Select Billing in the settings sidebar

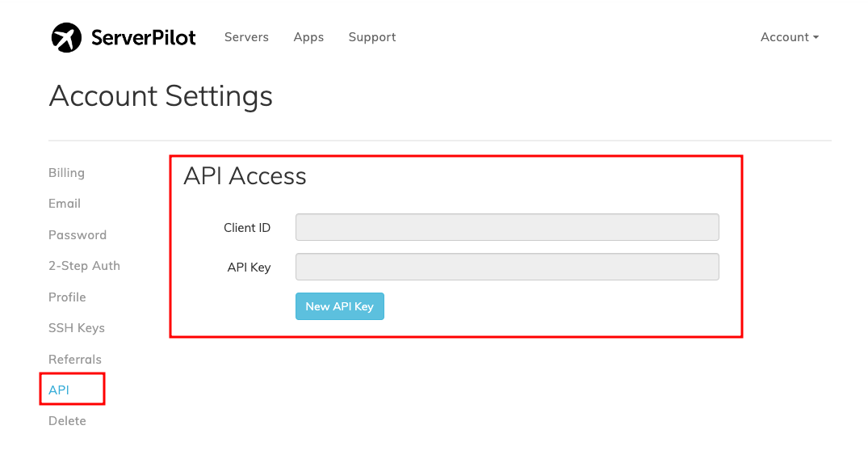(x=66, y=173)
